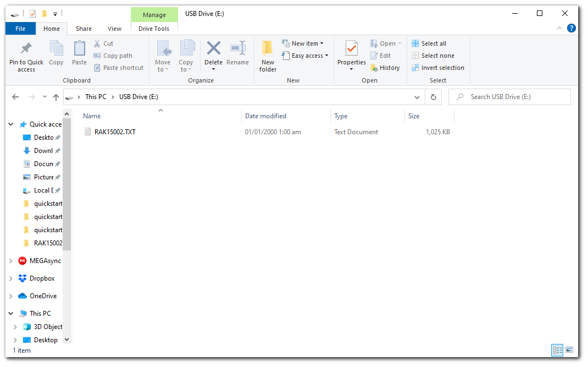Switch to the View tab

pos(114,29)
